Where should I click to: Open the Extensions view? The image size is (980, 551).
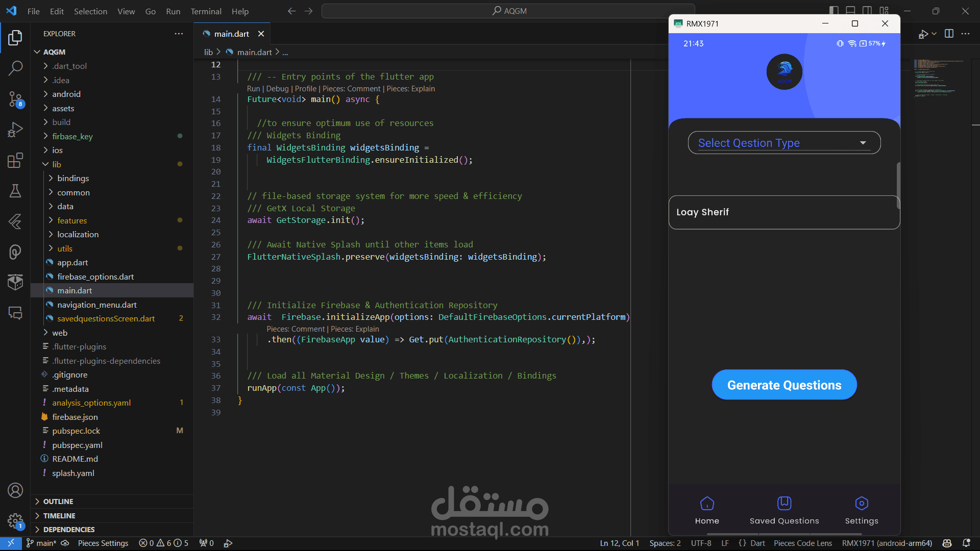tap(15, 160)
